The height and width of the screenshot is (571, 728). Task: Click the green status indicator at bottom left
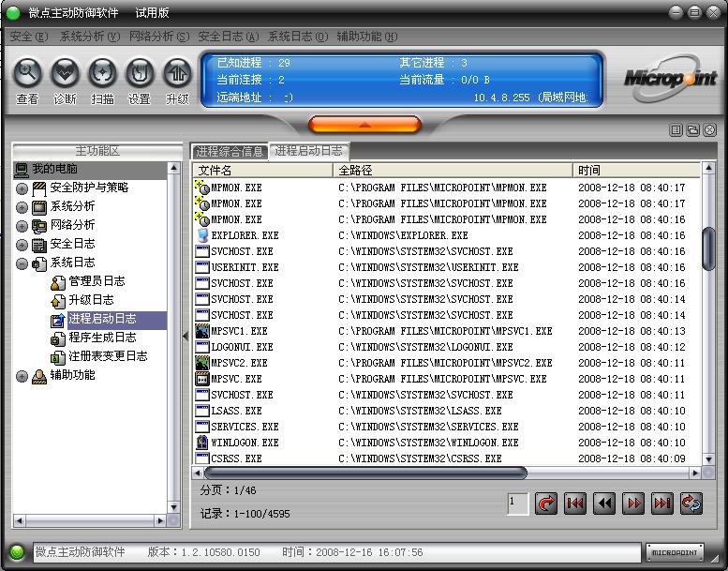17,552
